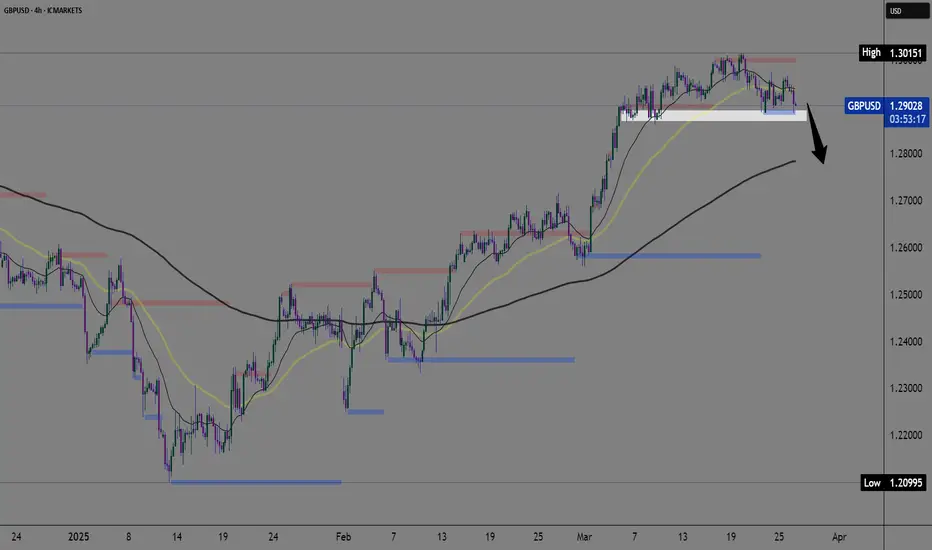Click the 2025 year label on time axis

(78, 537)
